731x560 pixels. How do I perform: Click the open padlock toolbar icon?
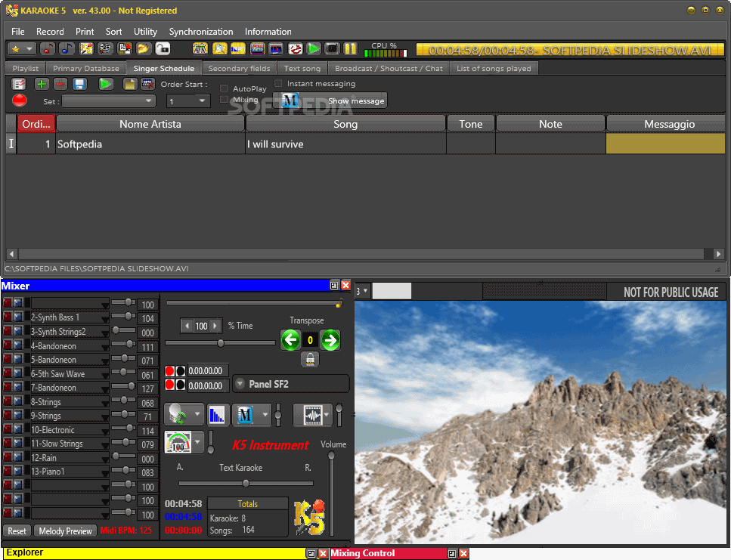pyautogui.click(x=163, y=48)
